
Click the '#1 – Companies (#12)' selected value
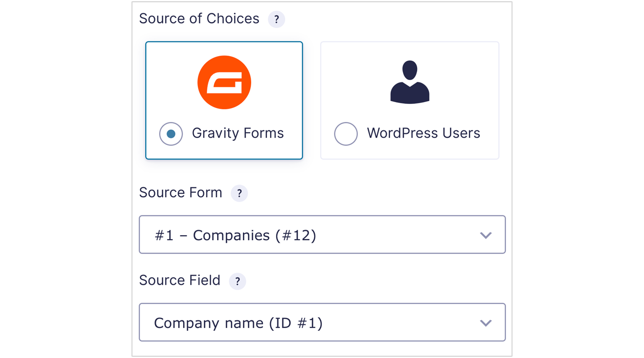click(x=236, y=235)
